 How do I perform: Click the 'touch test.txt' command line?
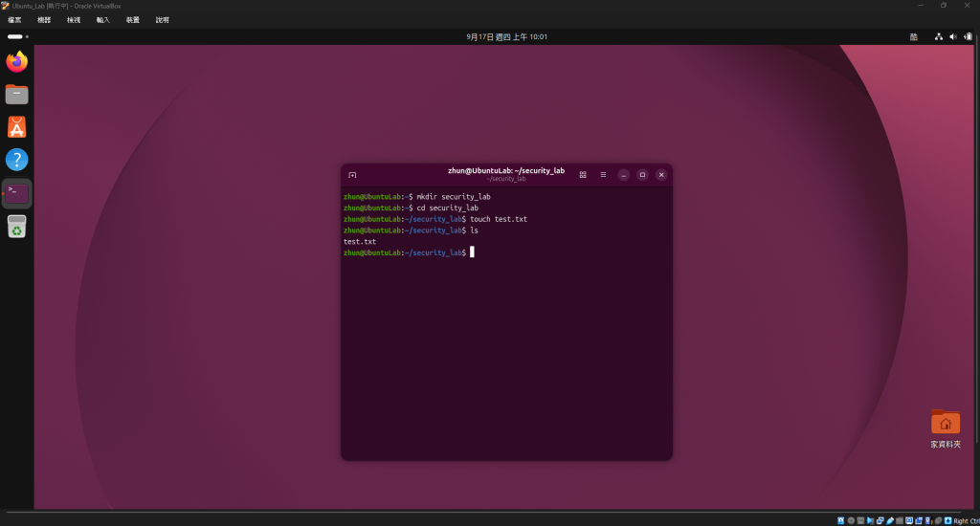click(435, 219)
